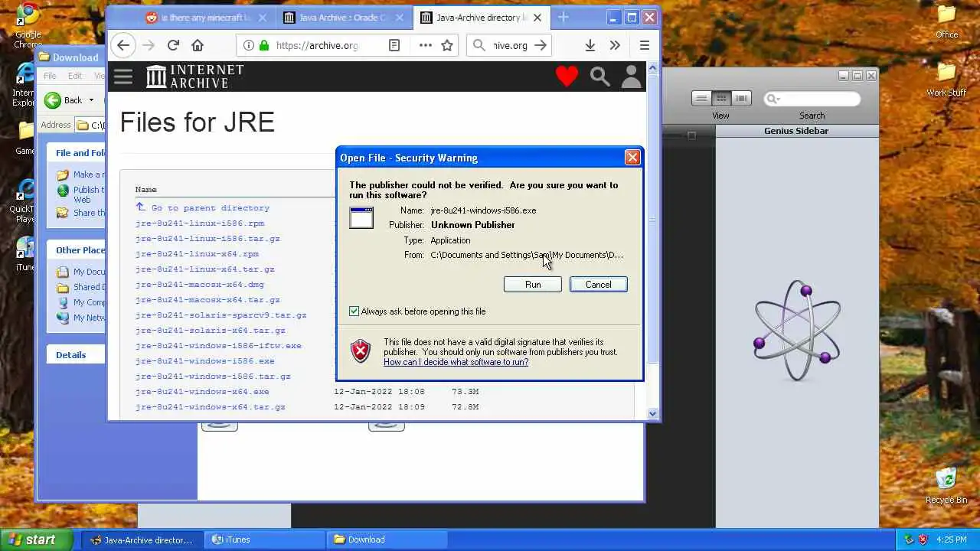Click the search bar go arrow
Screen dimensions: 980x551
point(541,45)
